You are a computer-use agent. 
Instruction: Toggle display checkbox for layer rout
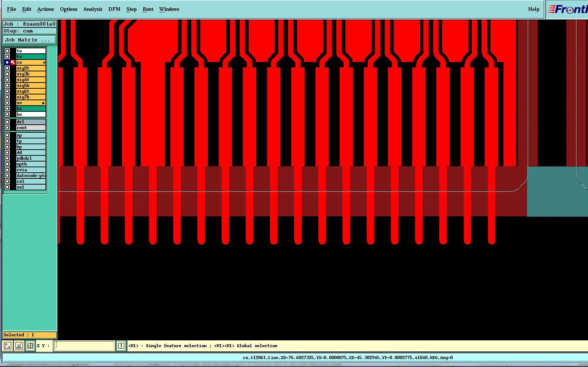point(7,128)
